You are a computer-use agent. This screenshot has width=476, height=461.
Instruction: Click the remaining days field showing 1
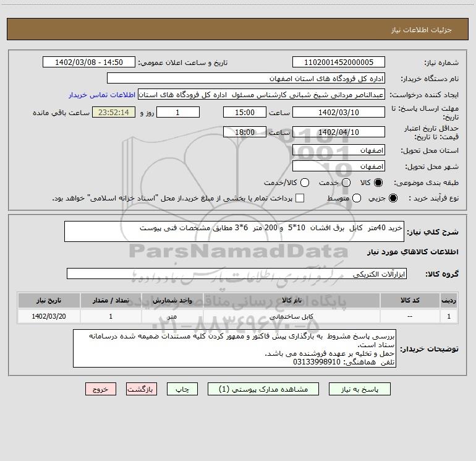tap(178, 113)
